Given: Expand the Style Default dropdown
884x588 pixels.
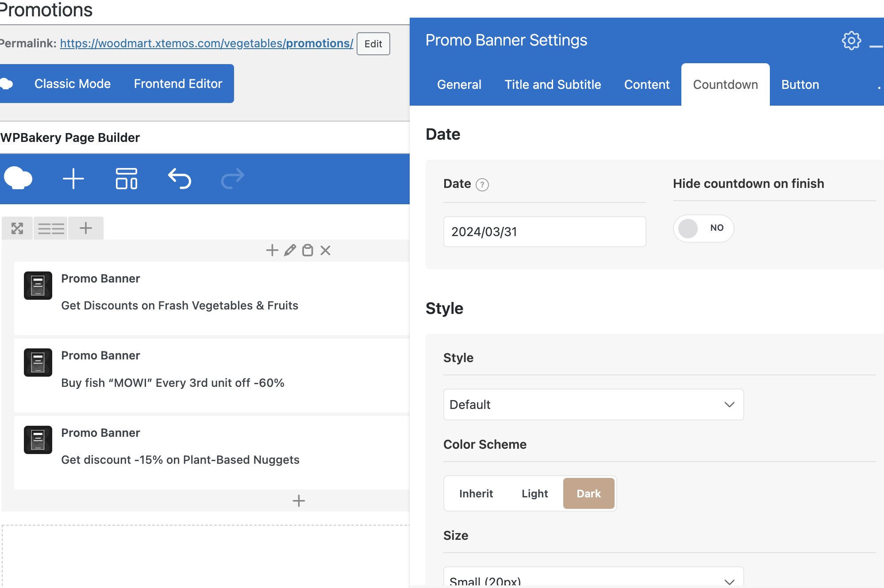Looking at the screenshot, I should 593,405.
